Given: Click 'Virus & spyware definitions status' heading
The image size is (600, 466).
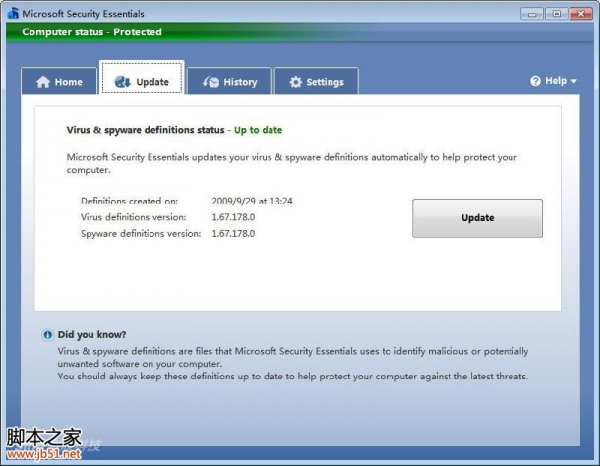Looking at the screenshot, I should pyautogui.click(x=145, y=130).
